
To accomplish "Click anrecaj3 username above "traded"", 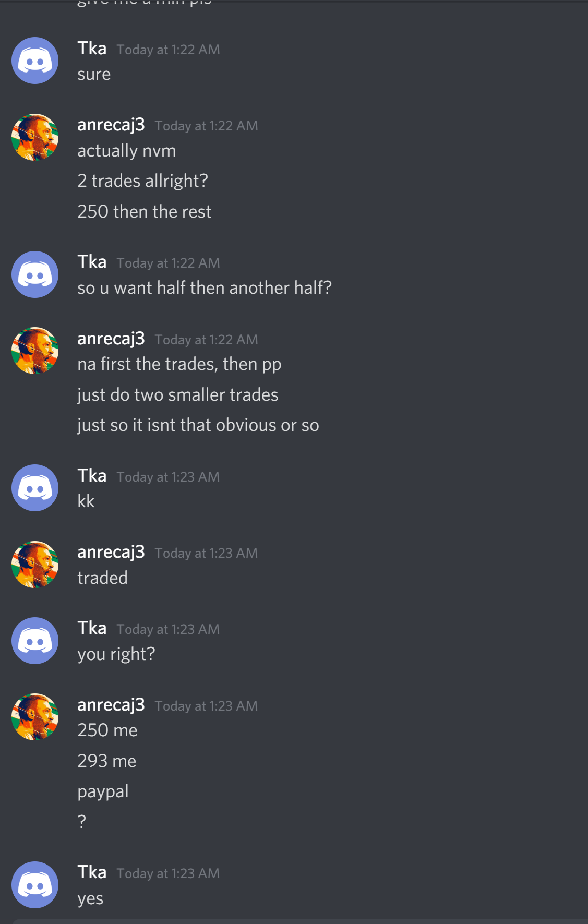I will click(111, 553).
